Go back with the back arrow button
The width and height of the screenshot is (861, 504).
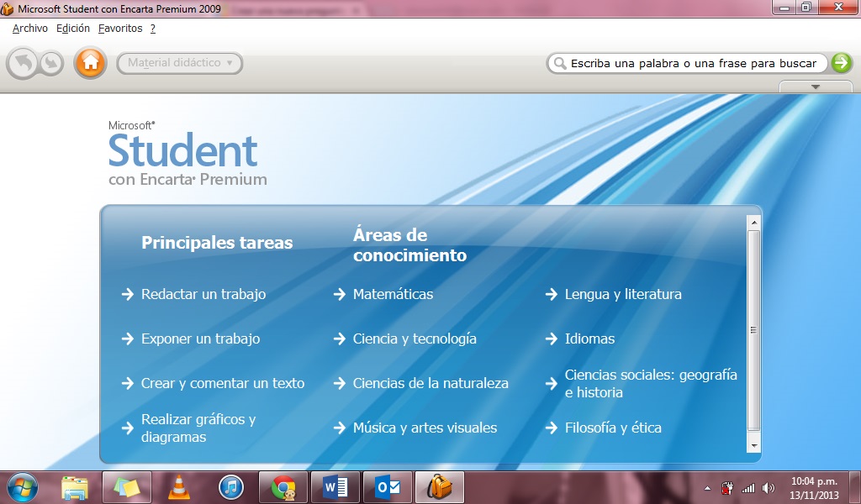[23, 63]
